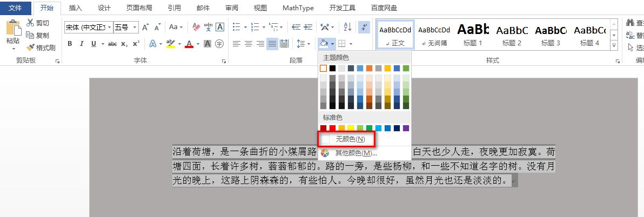
Task: Click the red font color A icon
Action: click(189, 44)
